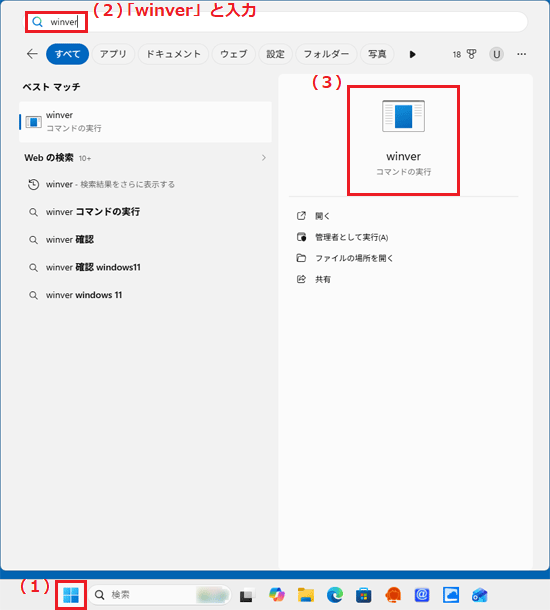Click the admin shield icon beside 管理者として実行
The height and width of the screenshot is (610, 550).
301,237
